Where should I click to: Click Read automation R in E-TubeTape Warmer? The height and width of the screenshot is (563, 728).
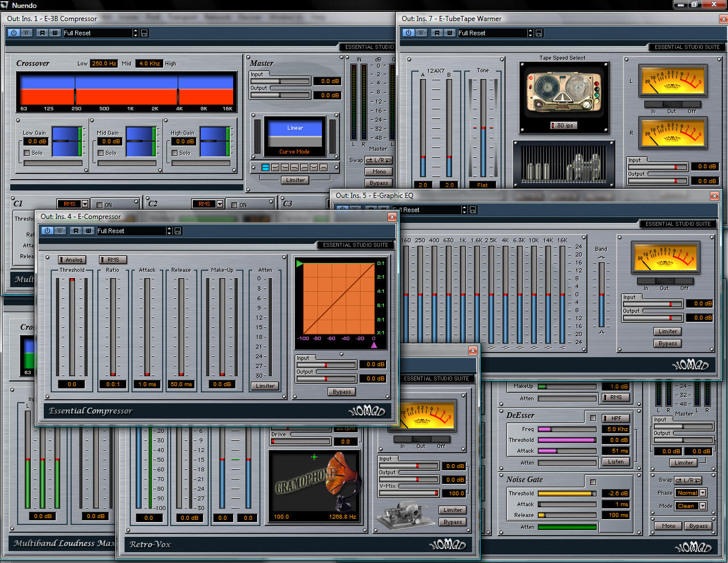pos(437,33)
